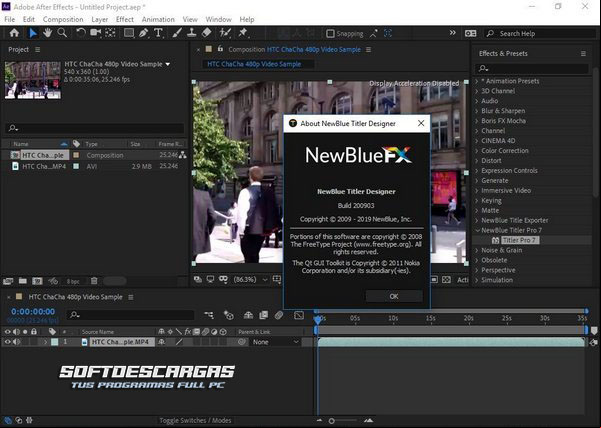Viewport: 601px width, 428px height.
Task: Click the Toggle Transparency Grid icon in the viewer
Action: pyautogui.click(x=446, y=280)
